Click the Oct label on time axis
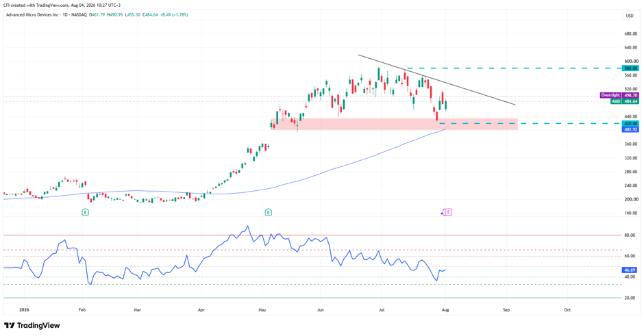 tap(567, 310)
